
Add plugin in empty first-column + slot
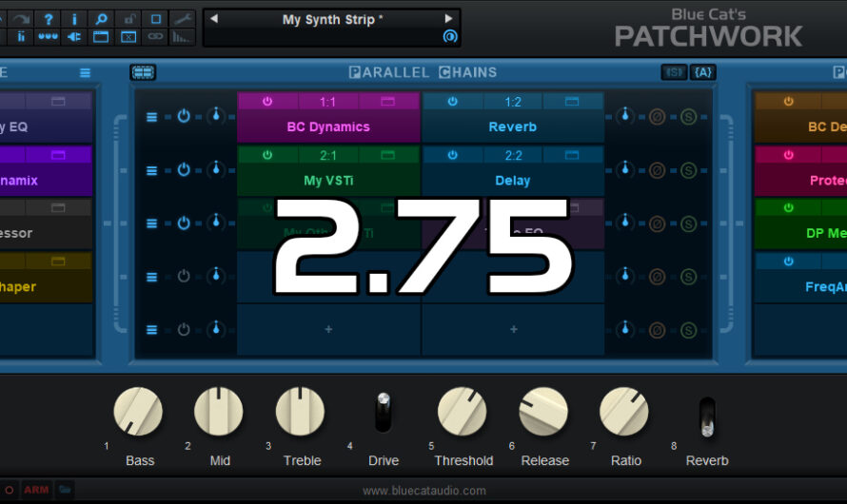pos(328,329)
